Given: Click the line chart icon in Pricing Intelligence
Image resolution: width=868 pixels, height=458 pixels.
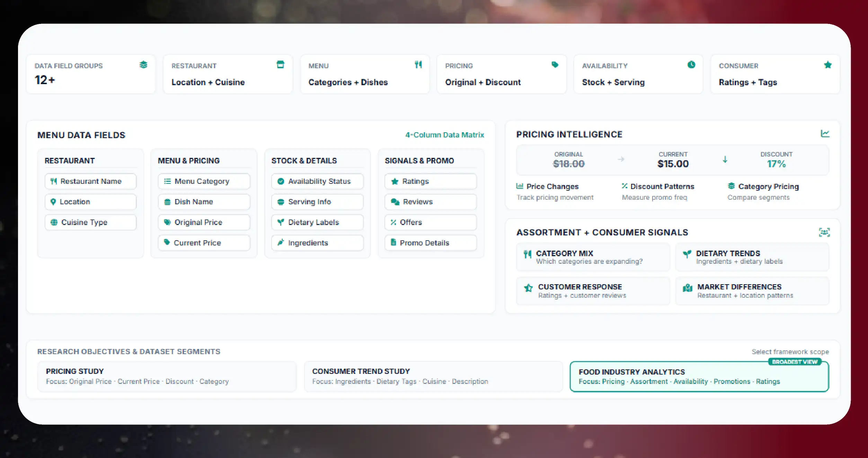Looking at the screenshot, I should coord(825,134).
